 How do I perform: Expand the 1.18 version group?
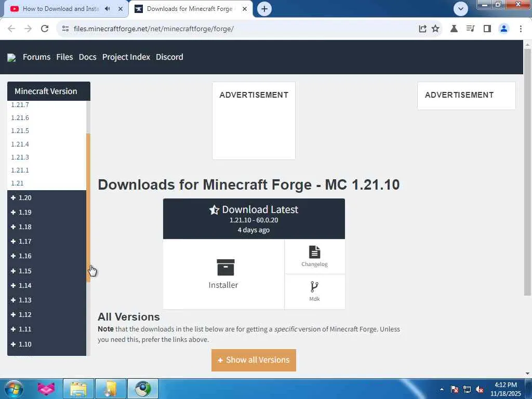coord(46,227)
